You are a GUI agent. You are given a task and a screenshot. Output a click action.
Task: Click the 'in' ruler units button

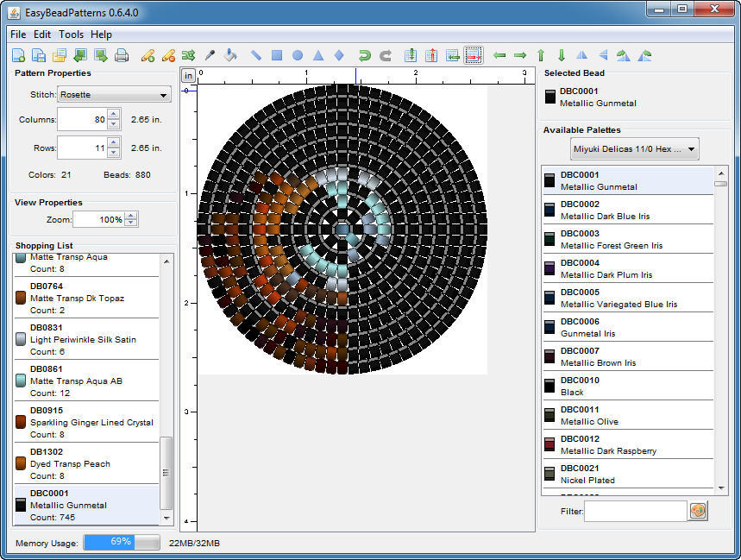(x=188, y=76)
